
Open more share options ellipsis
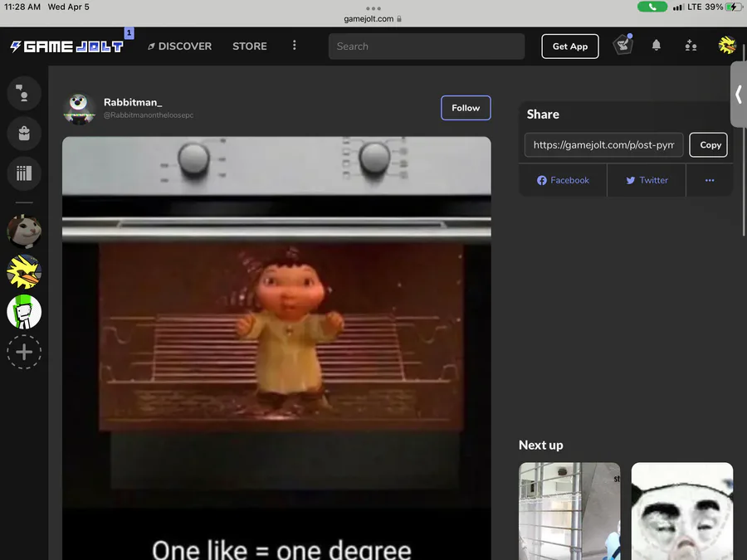710,180
